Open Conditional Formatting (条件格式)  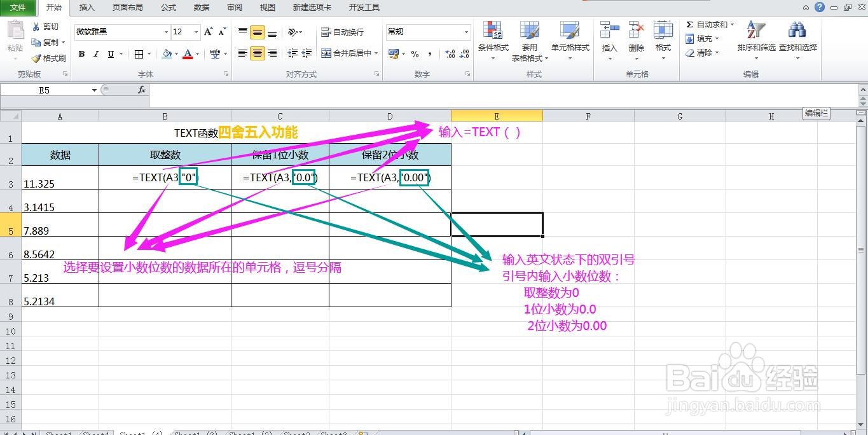pyautogui.click(x=493, y=40)
